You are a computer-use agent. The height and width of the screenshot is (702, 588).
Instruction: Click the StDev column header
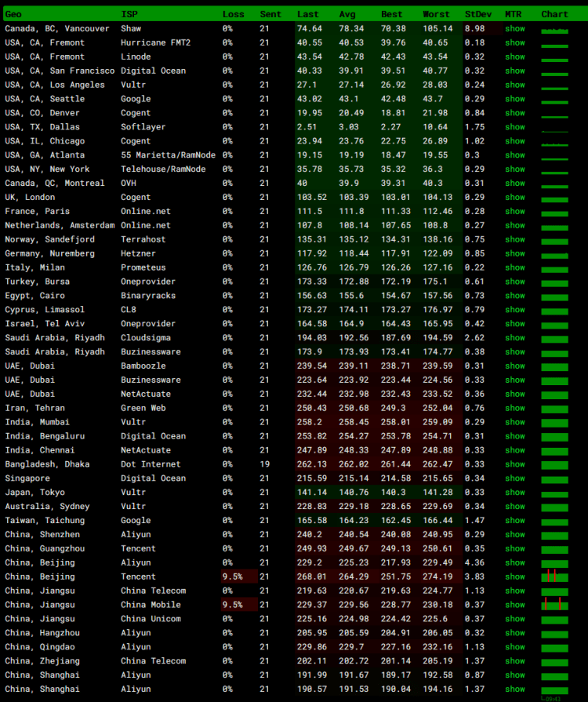(x=478, y=14)
